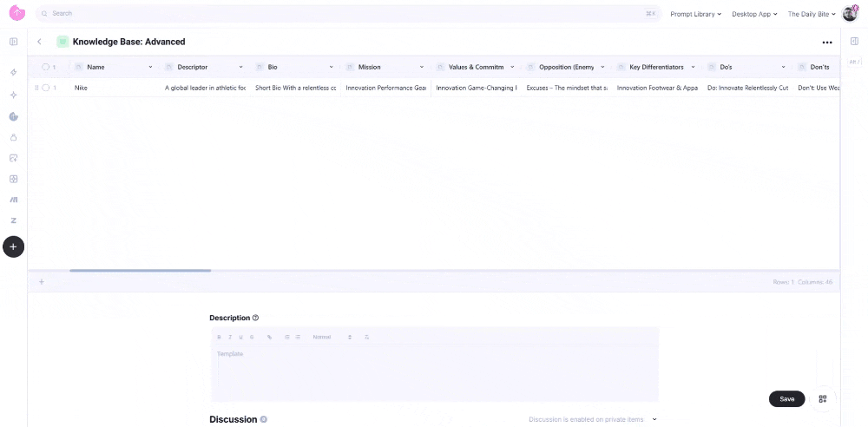Open the three-dot more options menu

click(827, 42)
